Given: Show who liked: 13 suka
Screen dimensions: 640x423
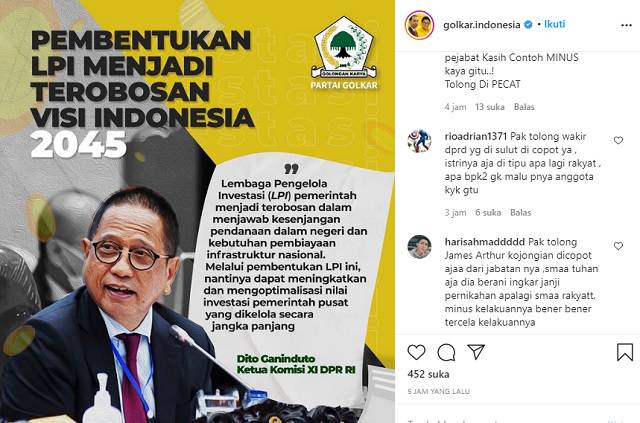Looking at the screenshot, I should 490,107.
